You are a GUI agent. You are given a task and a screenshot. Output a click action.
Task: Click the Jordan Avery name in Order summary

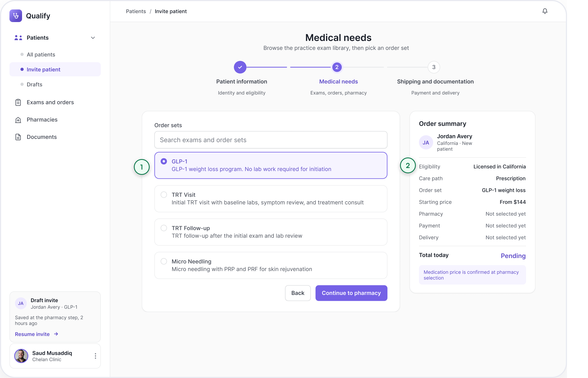click(x=455, y=136)
